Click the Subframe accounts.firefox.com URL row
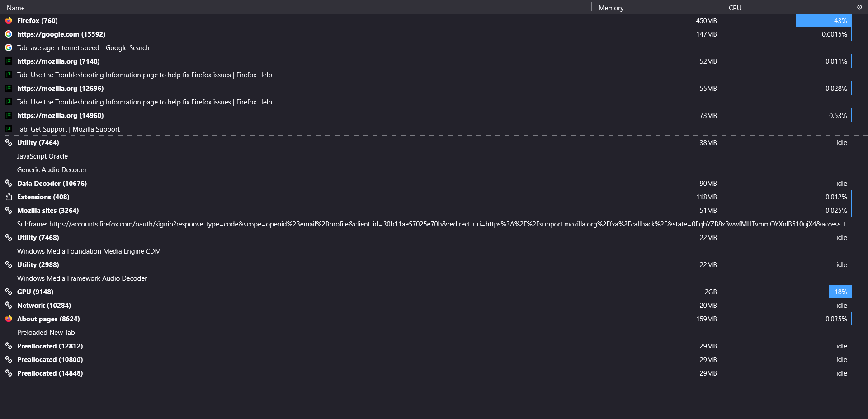The width and height of the screenshot is (868, 419). [x=434, y=224]
